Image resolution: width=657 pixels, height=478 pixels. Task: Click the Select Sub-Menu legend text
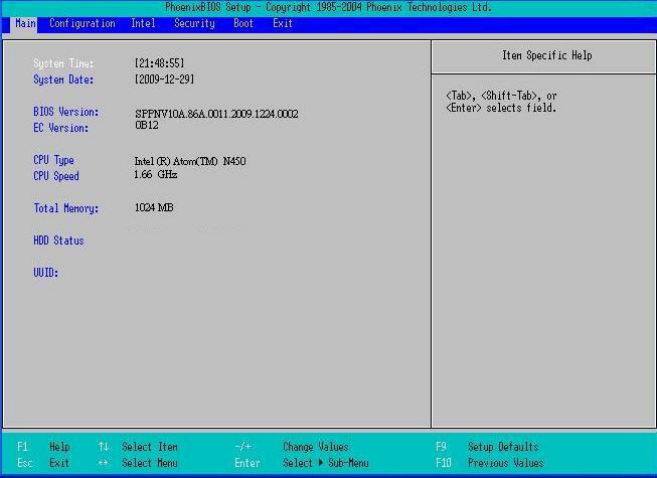coord(326,463)
